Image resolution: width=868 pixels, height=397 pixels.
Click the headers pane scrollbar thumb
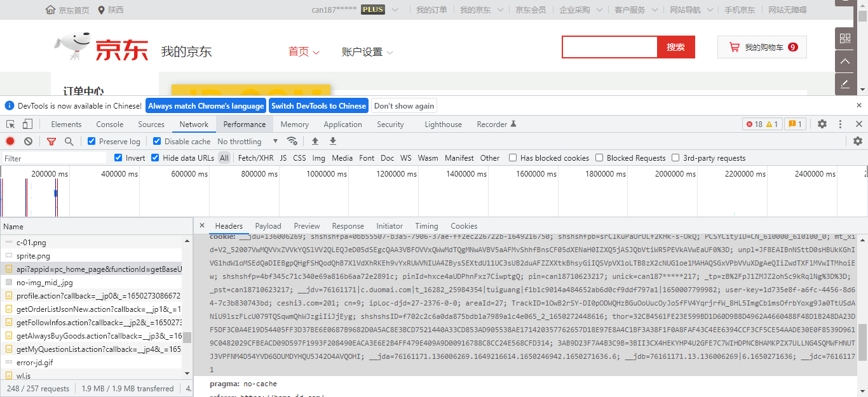click(862, 343)
